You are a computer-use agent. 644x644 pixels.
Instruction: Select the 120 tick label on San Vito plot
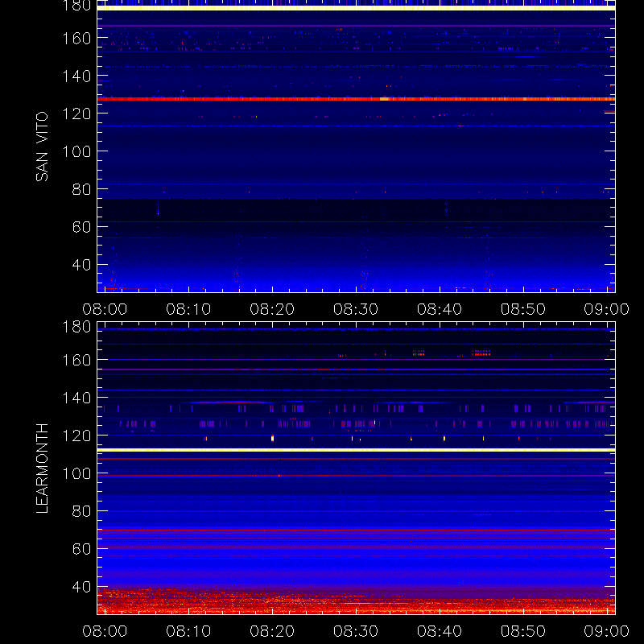(76, 114)
